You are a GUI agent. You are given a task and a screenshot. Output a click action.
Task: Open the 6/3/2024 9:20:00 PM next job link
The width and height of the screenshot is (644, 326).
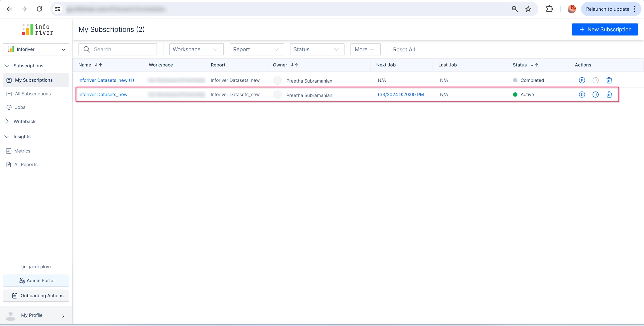[401, 95]
